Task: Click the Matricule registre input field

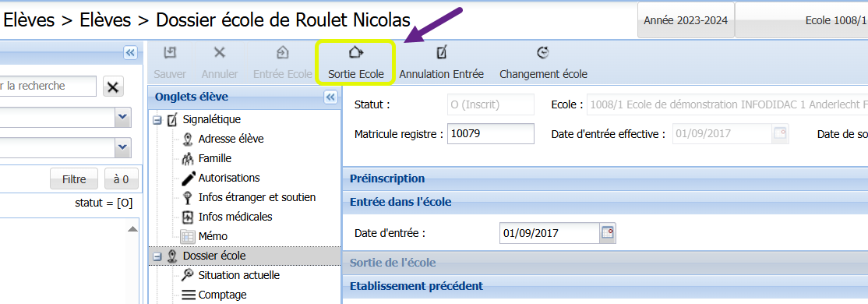Action: click(490, 133)
